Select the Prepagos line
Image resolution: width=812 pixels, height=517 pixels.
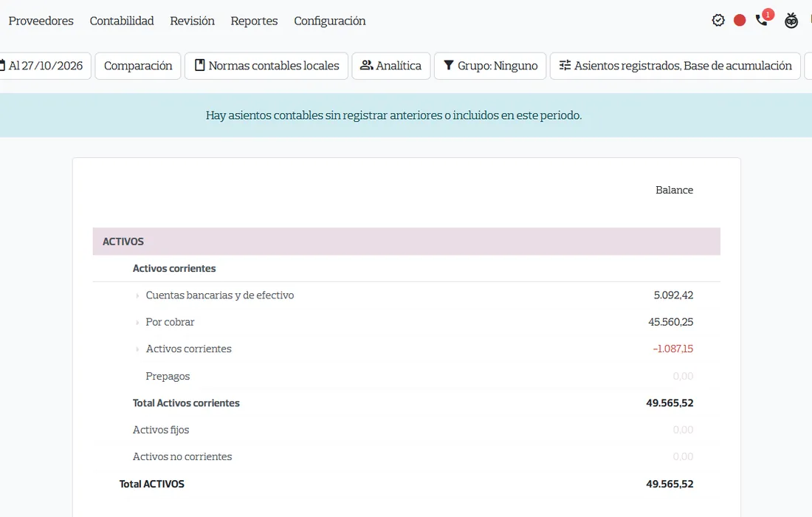168,376
